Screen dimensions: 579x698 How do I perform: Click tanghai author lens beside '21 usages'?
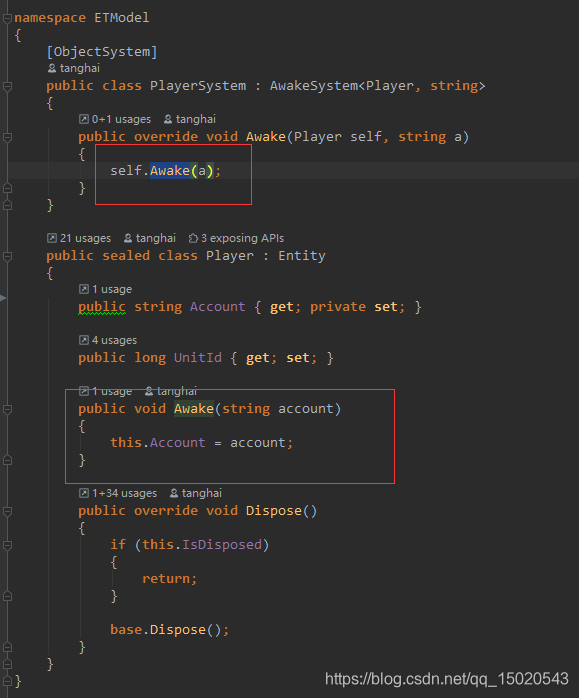pyautogui.click(x=150, y=238)
